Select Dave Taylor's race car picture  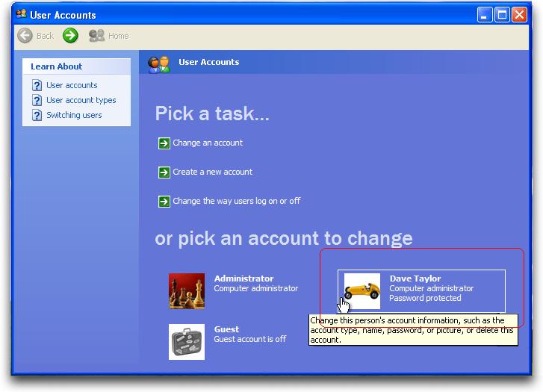click(362, 291)
